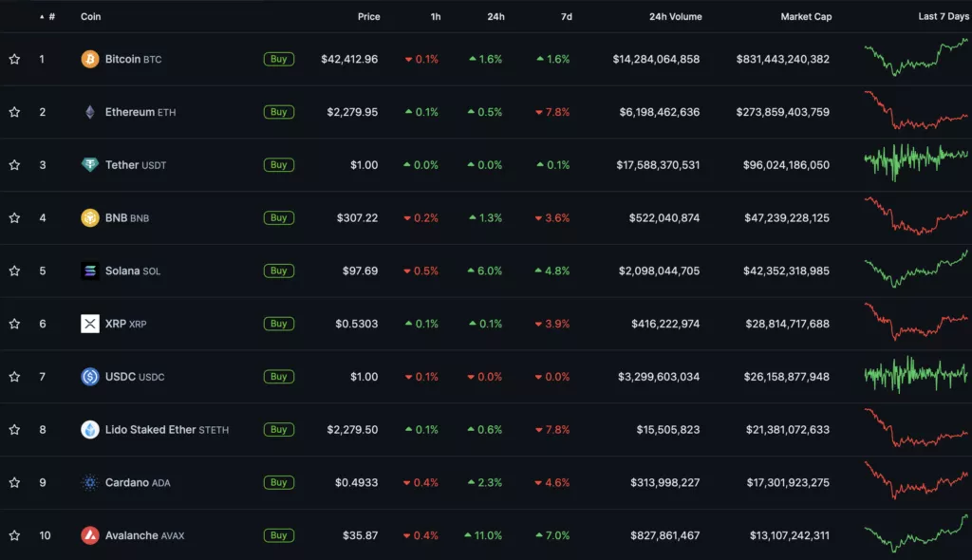
Task: Click Solana price $97.69
Action: point(360,271)
